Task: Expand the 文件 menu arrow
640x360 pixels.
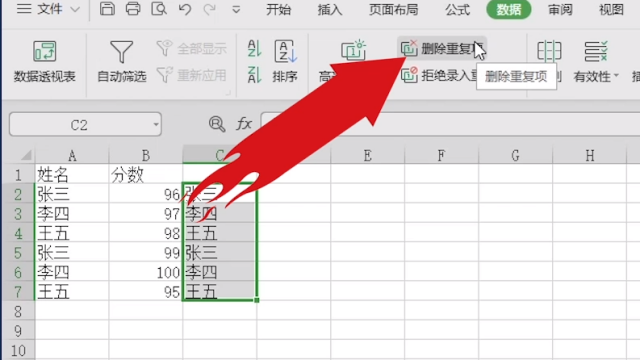Action: coord(75,9)
